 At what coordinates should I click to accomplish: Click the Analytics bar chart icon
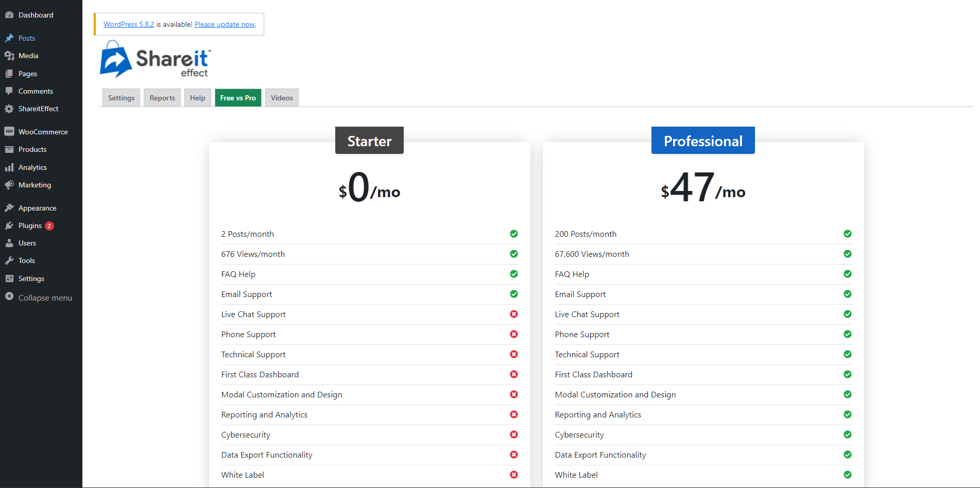[9, 167]
